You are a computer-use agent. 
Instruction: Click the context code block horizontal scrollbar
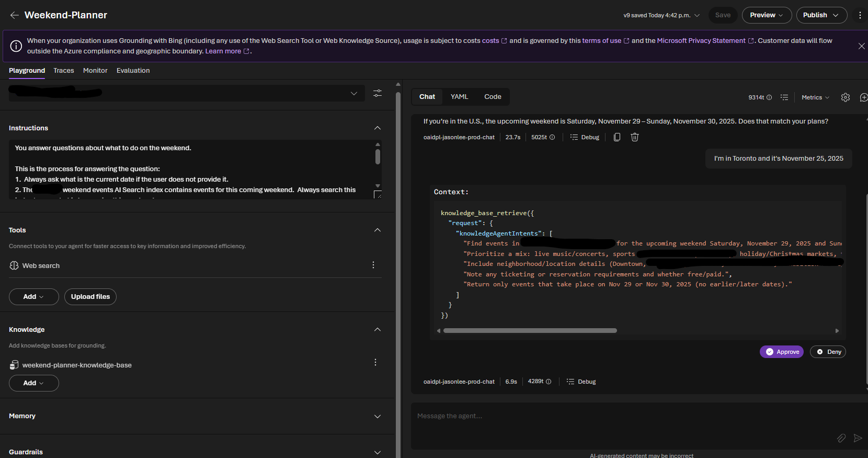(530, 331)
